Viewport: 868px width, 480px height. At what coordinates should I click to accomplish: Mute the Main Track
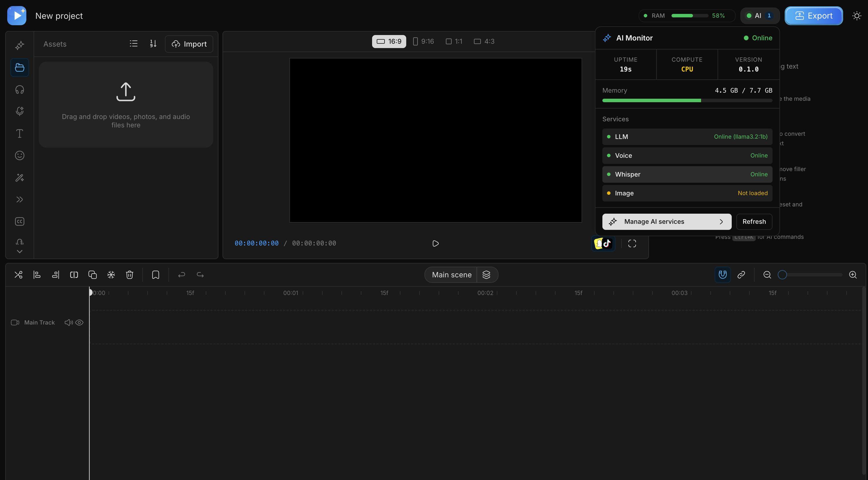(x=68, y=323)
